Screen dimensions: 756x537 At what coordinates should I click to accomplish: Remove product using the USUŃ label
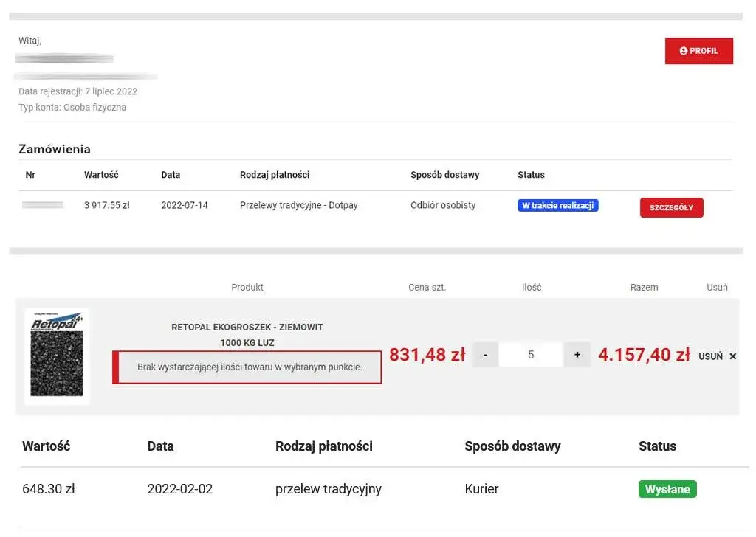point(710,356)
